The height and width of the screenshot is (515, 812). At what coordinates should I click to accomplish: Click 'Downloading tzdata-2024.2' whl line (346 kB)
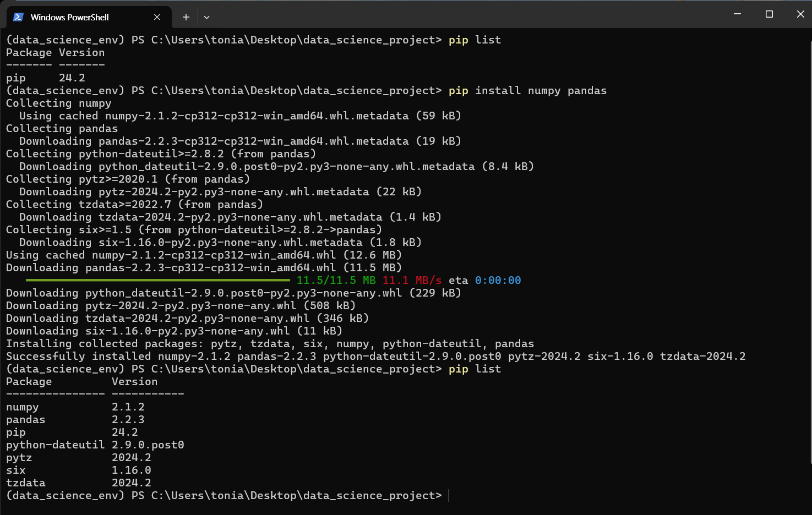coord(187,318)
